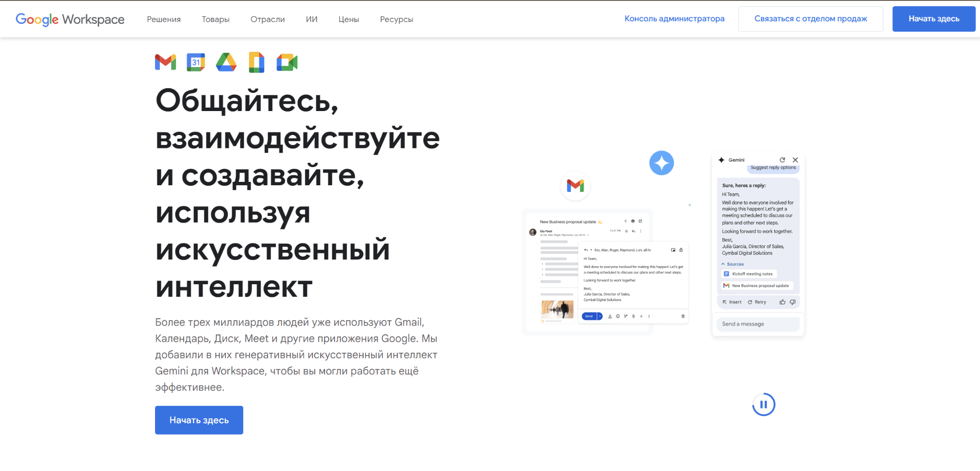980x471 pixels.
Task: Open the Kickoff meeting notes source
Action: coord(749,274)
